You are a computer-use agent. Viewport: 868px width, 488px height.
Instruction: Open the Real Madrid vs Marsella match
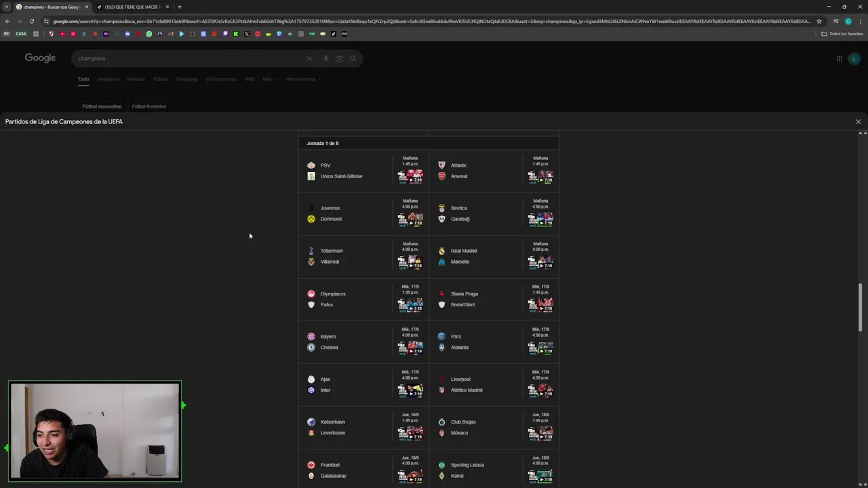click(x=494, y=256)
